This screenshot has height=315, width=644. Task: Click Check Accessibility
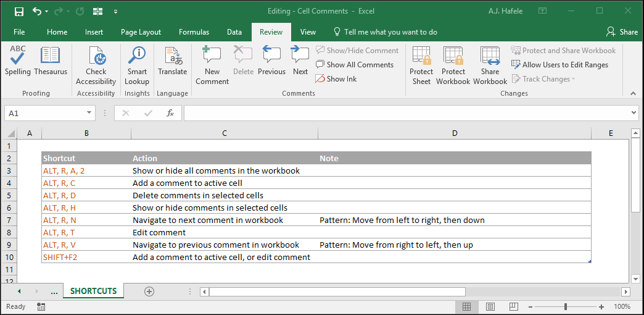pyautogui.click(x=96, y=66)
